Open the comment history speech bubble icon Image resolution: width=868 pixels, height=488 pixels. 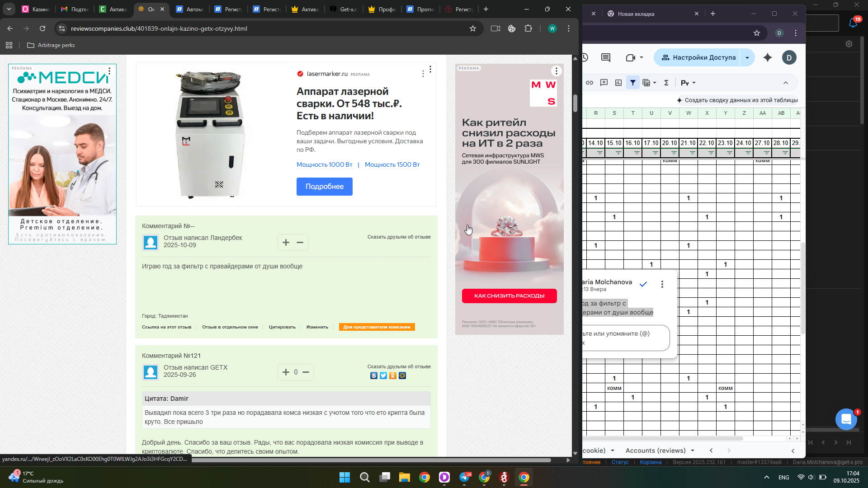tap(606, 57)
